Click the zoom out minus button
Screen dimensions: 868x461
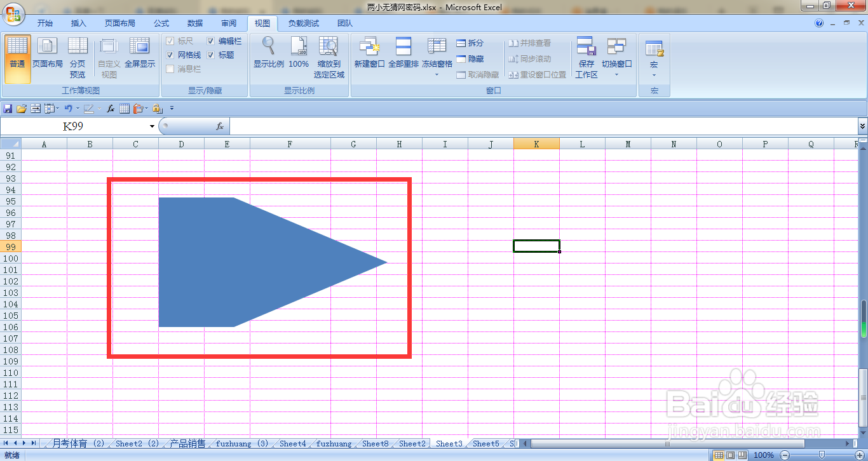point(785,455)
